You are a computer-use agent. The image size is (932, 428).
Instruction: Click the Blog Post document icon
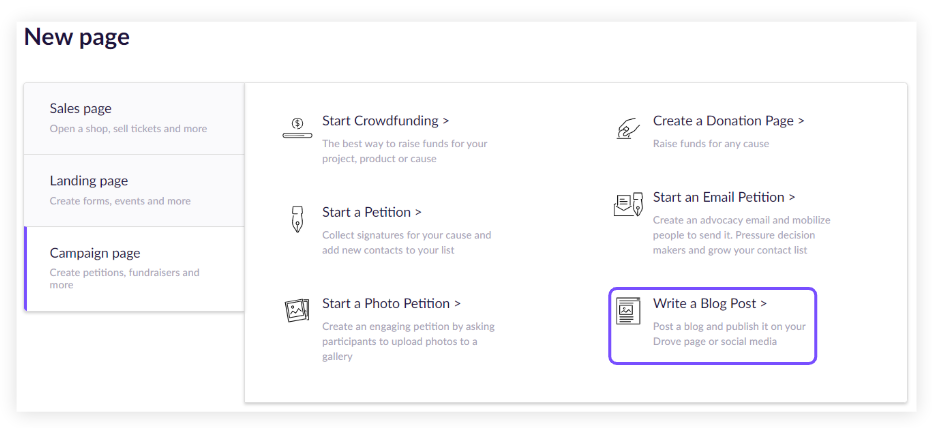pyautogui.click(x=628, y=311)
